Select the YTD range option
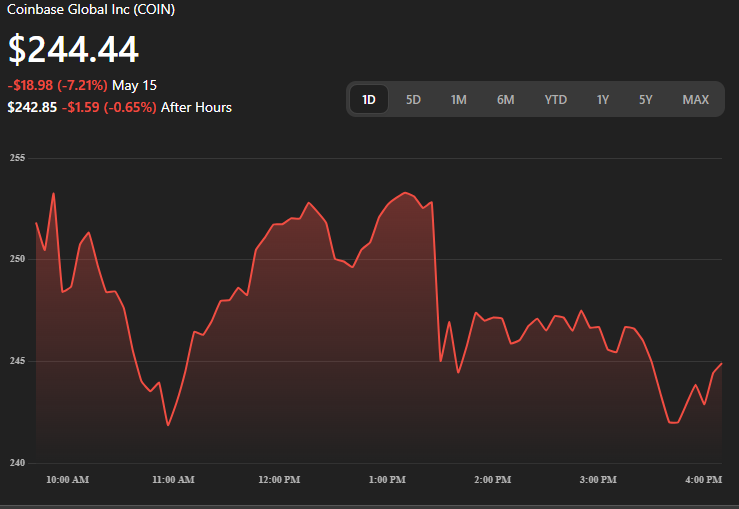 [555, 99]
